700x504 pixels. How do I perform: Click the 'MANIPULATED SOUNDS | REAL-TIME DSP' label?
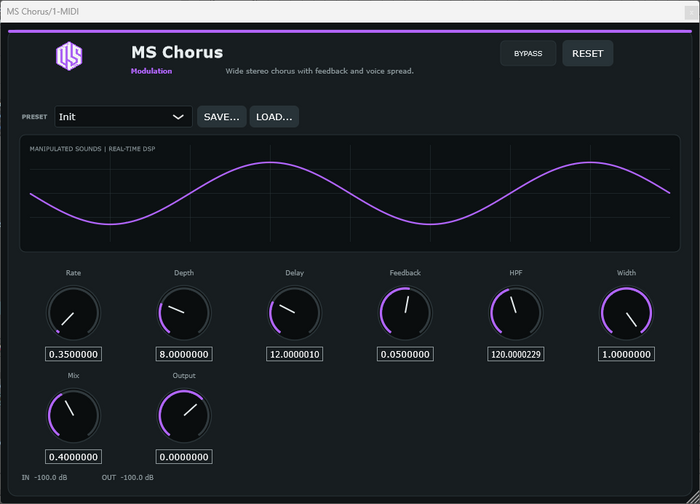click(x=92, y=149)
